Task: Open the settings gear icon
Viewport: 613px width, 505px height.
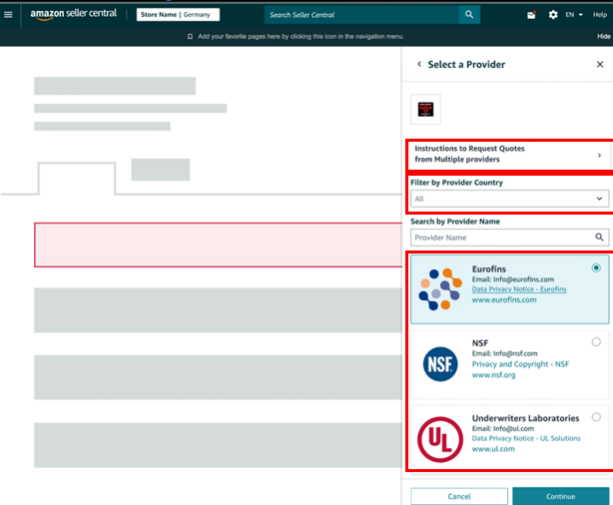Action: tap(553, 15)
